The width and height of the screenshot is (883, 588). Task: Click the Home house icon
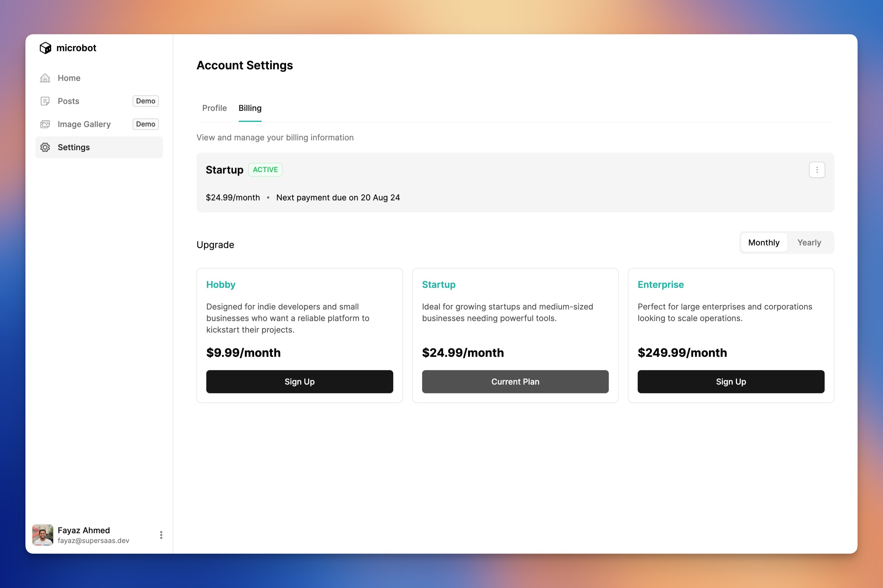pyautogui.click(x=45, y=78)
